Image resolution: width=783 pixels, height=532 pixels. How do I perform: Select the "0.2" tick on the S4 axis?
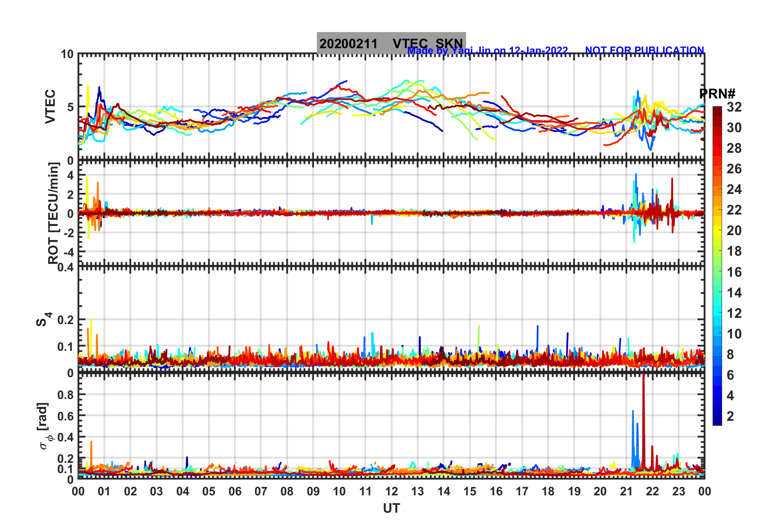(65, 320)
